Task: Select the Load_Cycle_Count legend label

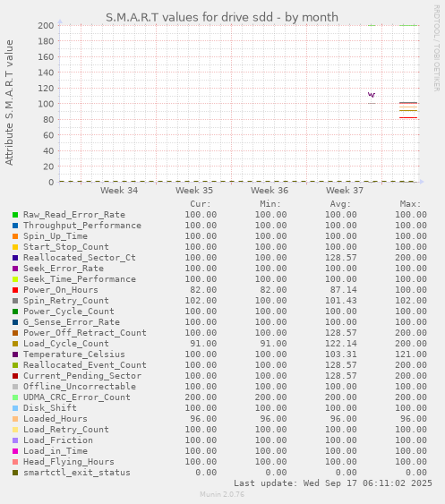Action: (66, 344)
